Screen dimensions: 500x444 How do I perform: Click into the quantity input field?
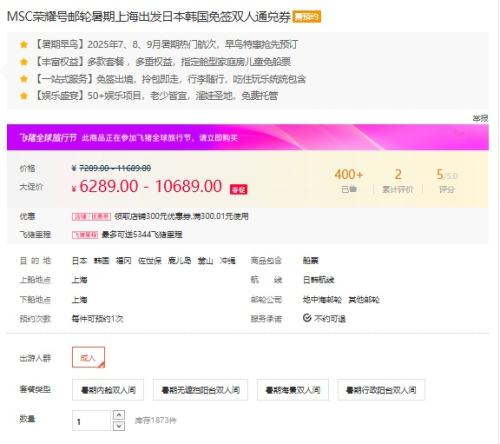pyautogui.click(x=91, y=421)
